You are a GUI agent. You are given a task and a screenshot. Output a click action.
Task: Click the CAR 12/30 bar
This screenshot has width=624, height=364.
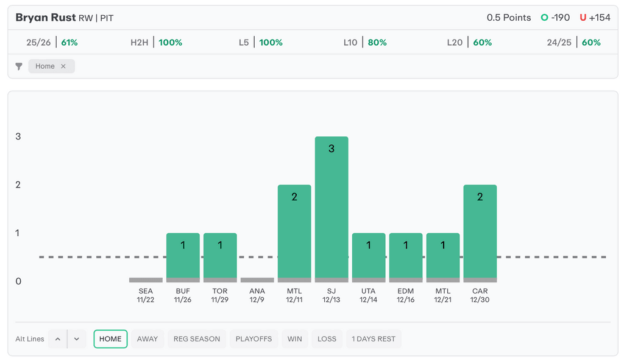[x=480, y=231]
